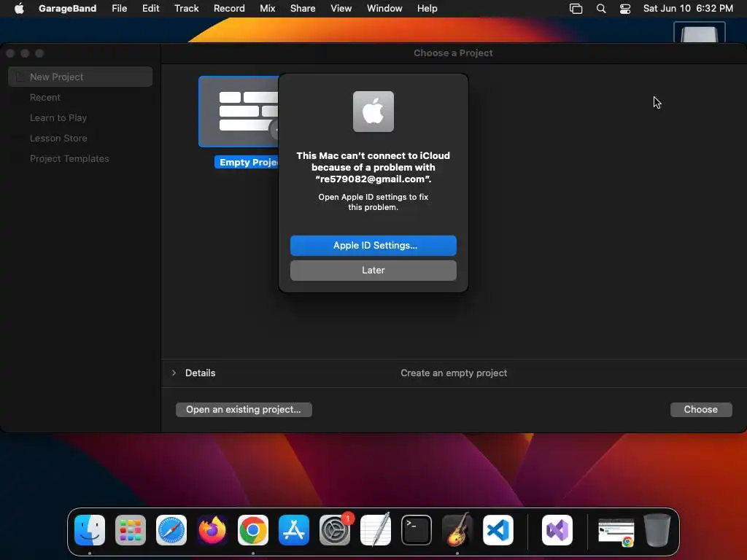747x560 pixels.
Task: Open Launchpad from the Dock
Action: [x=131, y=530]
